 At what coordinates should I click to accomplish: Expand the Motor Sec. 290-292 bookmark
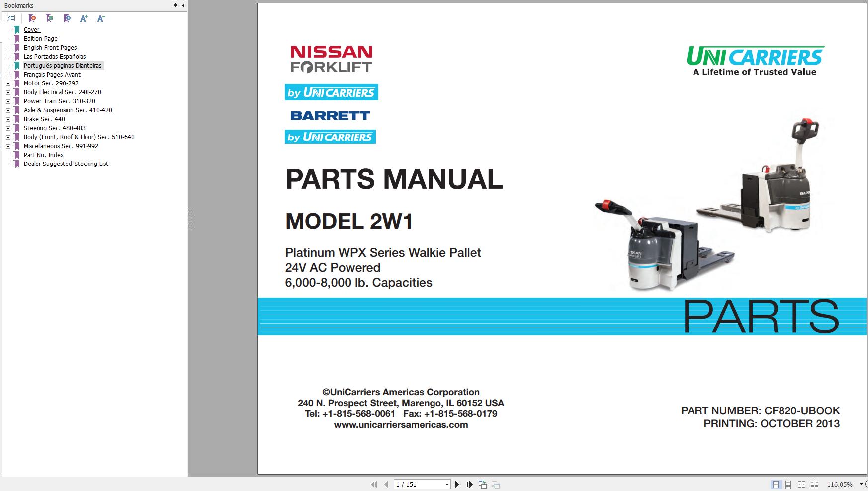(x=7, y=83)
